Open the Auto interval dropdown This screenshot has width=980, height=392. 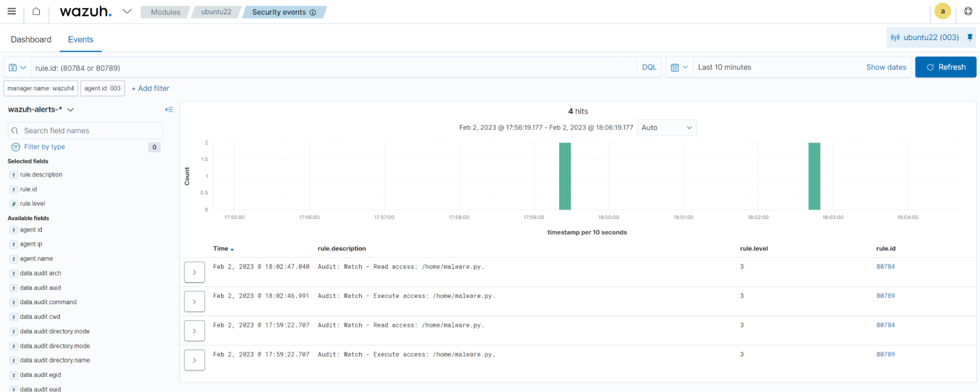point(667,127)
